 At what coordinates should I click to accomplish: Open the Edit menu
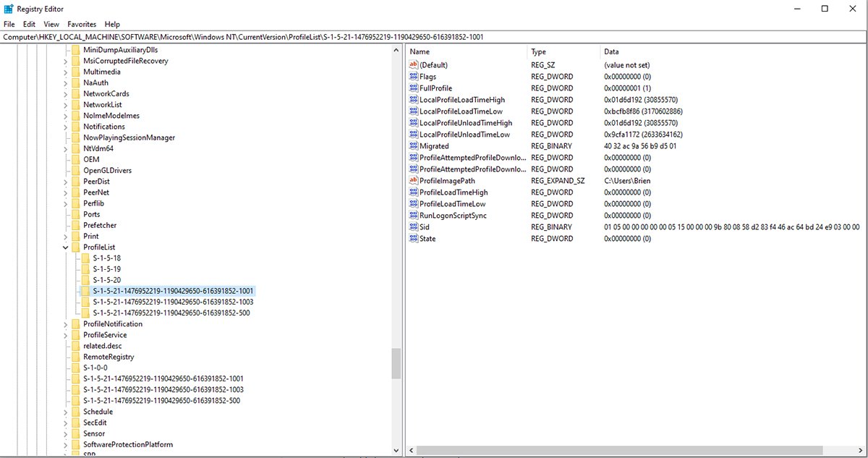point(29,24)
